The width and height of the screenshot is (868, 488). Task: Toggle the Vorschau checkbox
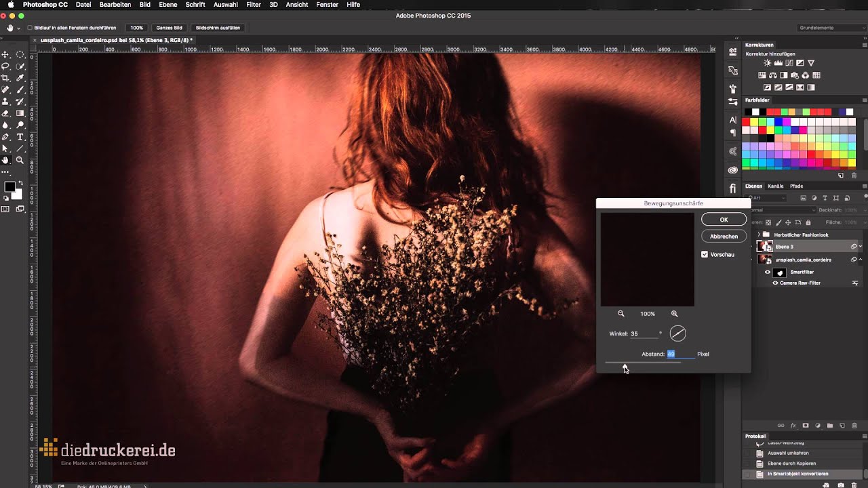tap(705, 254)
